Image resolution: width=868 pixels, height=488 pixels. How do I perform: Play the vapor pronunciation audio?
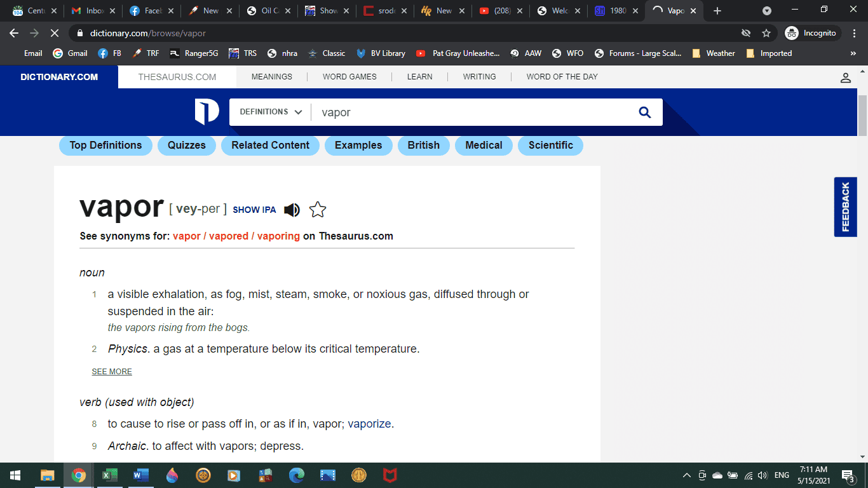point(292,210)
